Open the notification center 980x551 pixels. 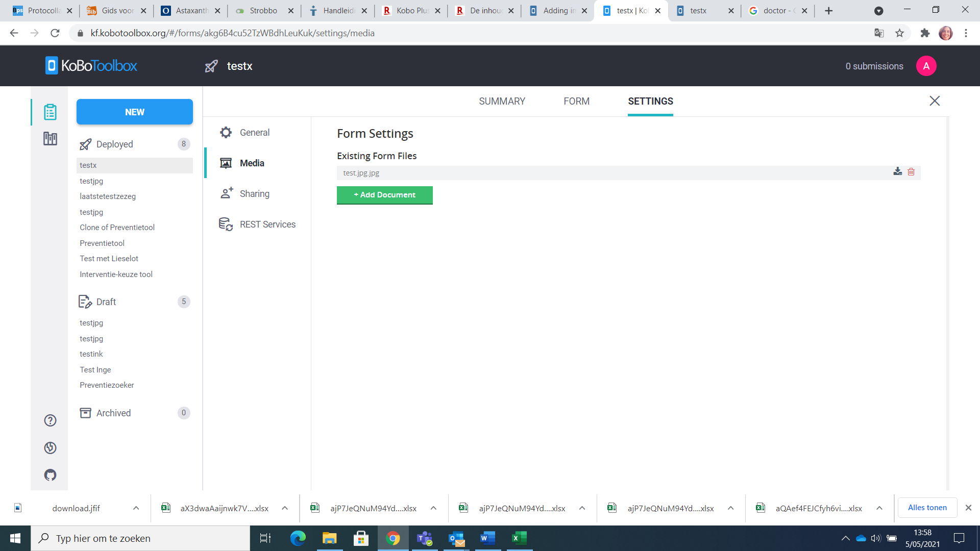(959, 538)
